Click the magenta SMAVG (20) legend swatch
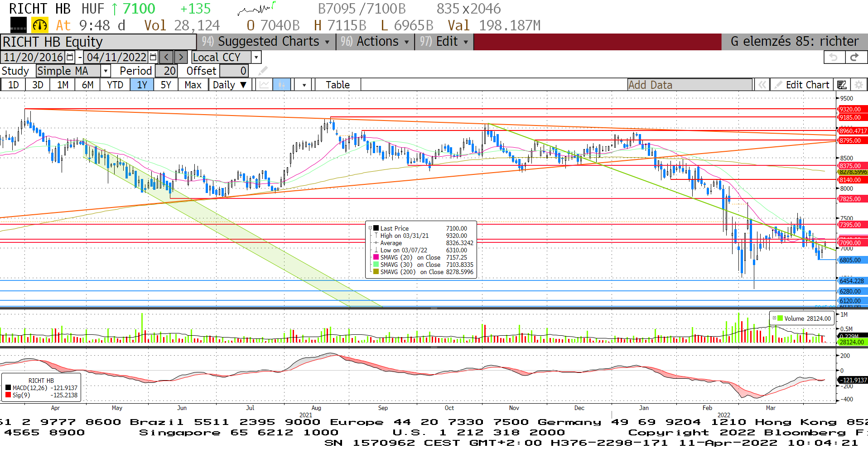This screenshot has width=868, height=468. point(376,257)
